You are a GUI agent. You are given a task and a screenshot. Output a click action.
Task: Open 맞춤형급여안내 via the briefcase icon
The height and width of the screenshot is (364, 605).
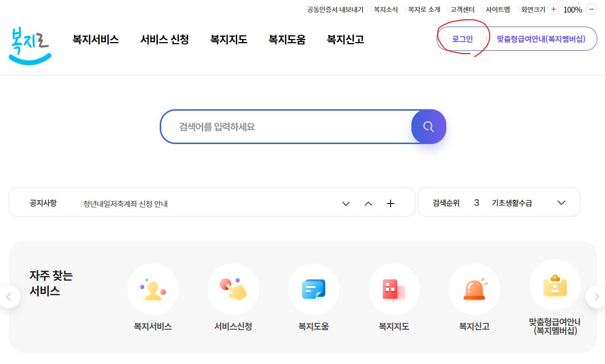555,285
